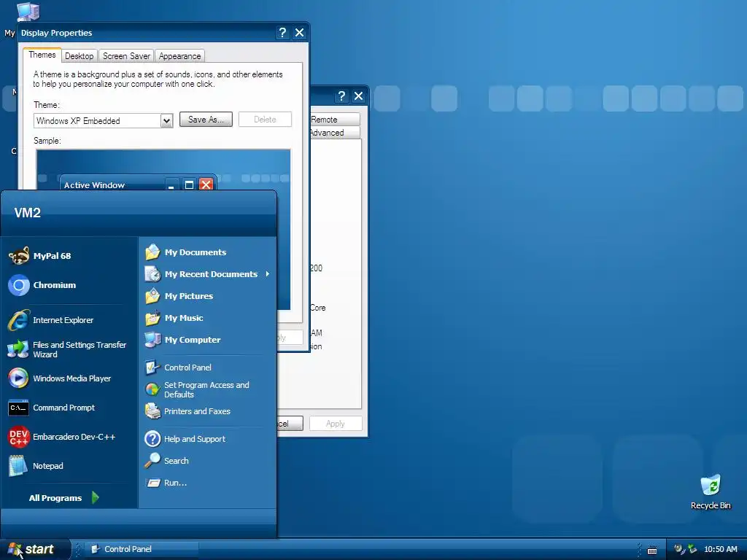The image size is (747, 560).
Task: Open Printers and Faxes icon
Action: [x=152, y=411]
